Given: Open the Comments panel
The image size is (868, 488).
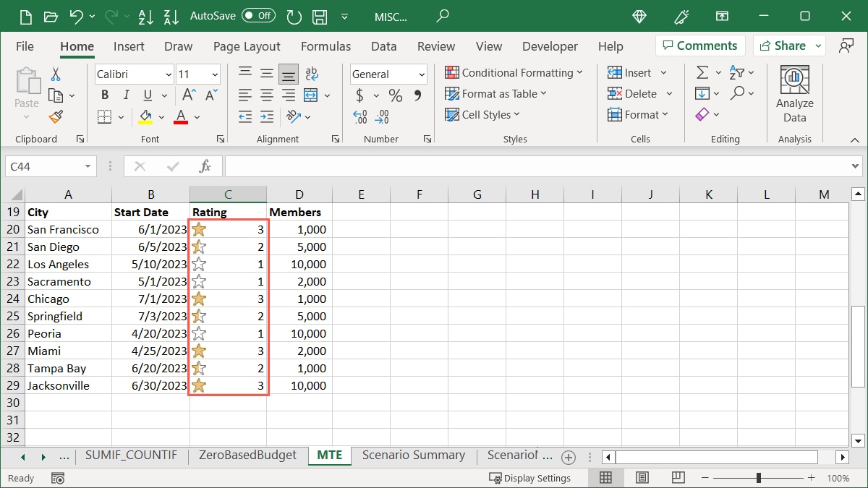Looking at the screenshot, I should point(699,45).
